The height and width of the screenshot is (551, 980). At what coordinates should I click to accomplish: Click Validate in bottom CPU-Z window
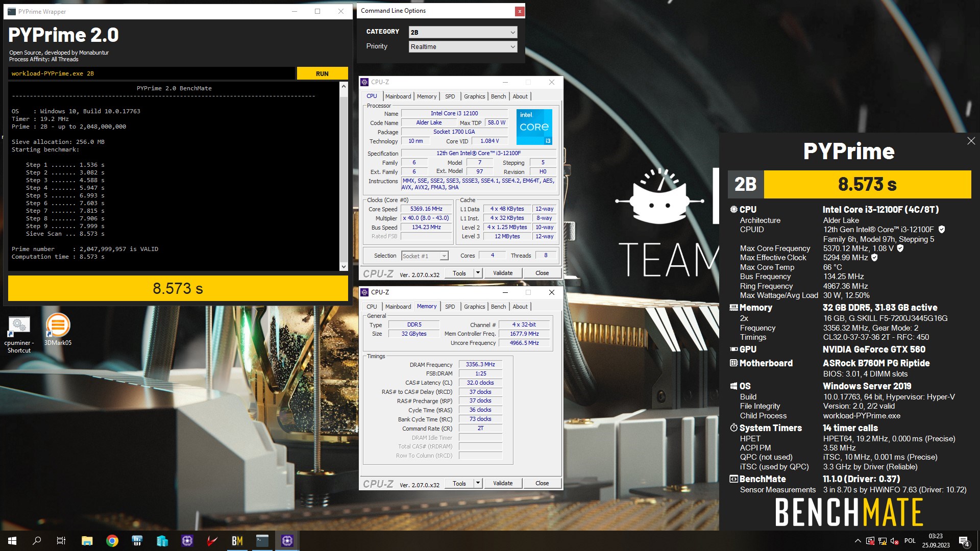point(503,483)
